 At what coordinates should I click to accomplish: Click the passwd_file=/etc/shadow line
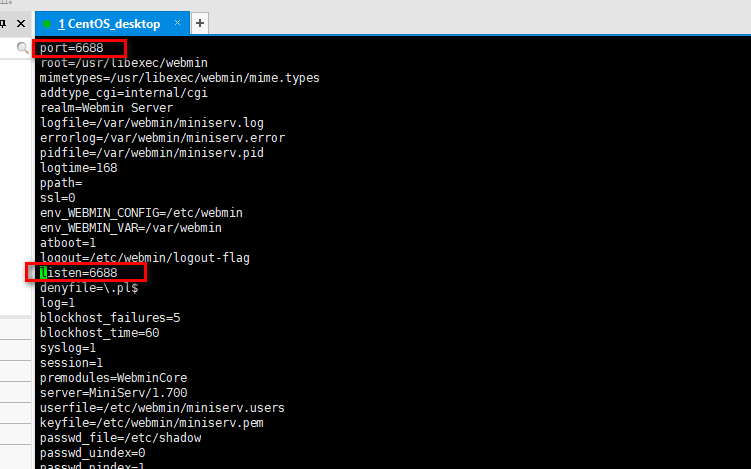(121, 438)
